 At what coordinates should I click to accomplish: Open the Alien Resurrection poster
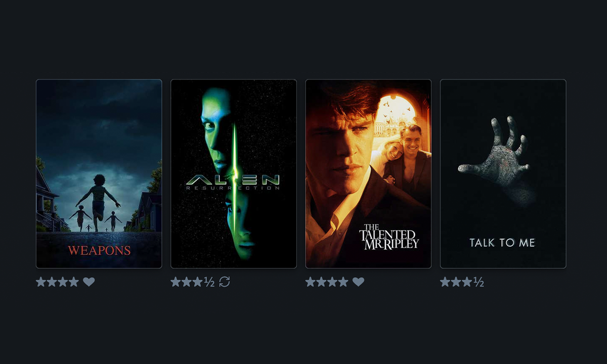[x=234, y=174]
